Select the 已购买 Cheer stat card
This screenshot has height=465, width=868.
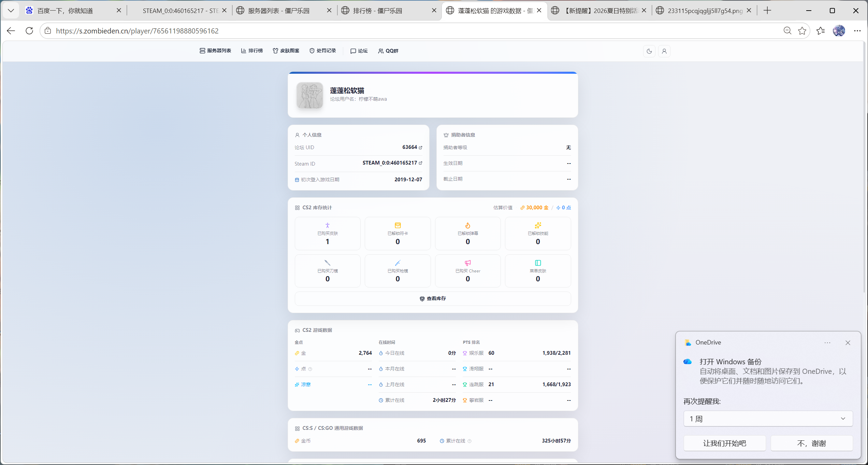coord(468,271)
